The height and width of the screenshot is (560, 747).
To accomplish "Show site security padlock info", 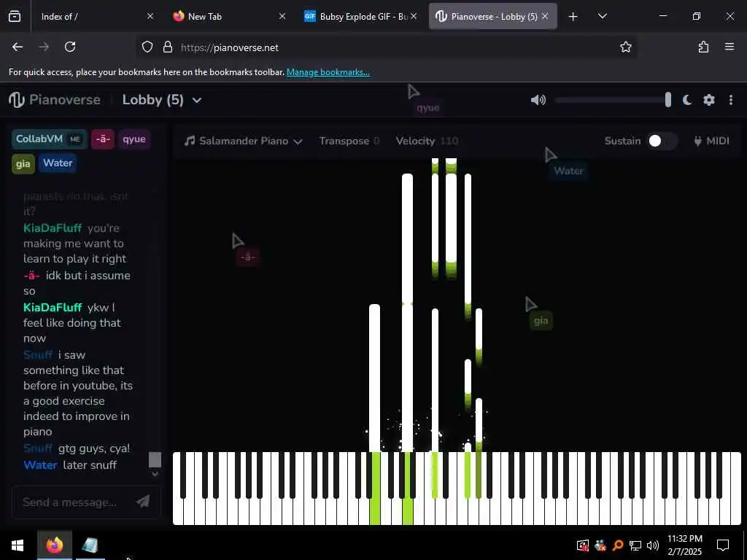I will point(168,47).
